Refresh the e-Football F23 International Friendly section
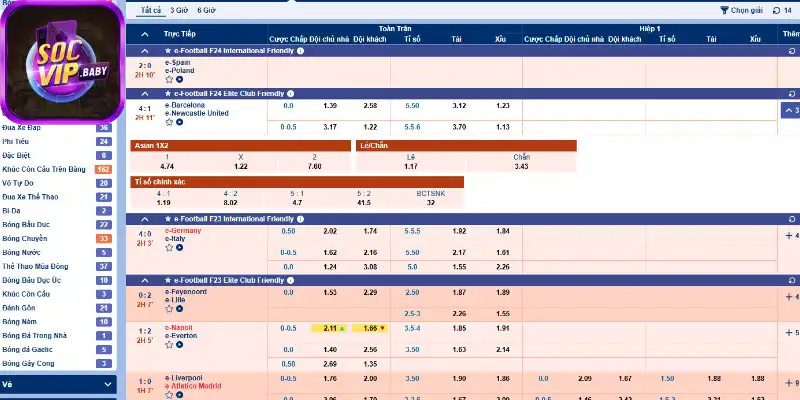800x400 pixels. 792,219
